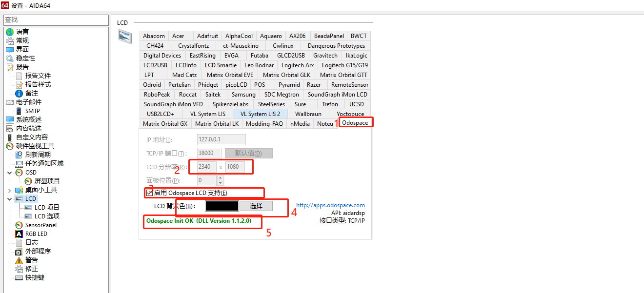Image resolution: width=644 pixels, height=293 pixels.
Task: Select the Pyramid tab
Action: tap(289, 84)
